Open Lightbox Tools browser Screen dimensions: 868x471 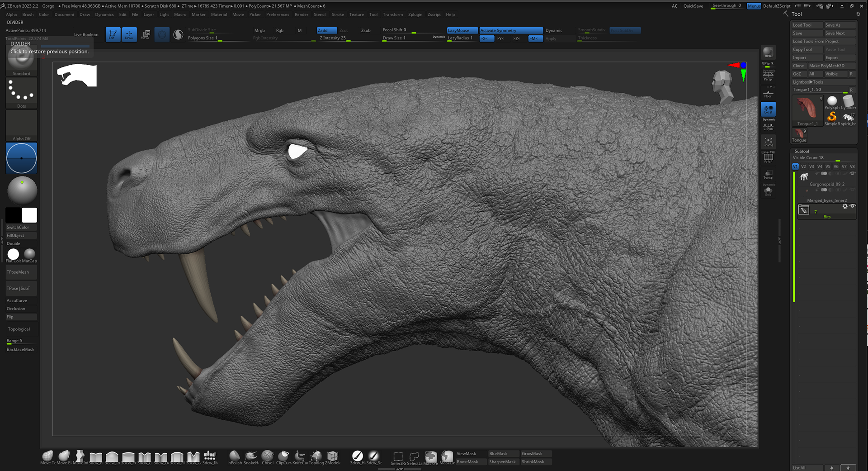point(808,82)
